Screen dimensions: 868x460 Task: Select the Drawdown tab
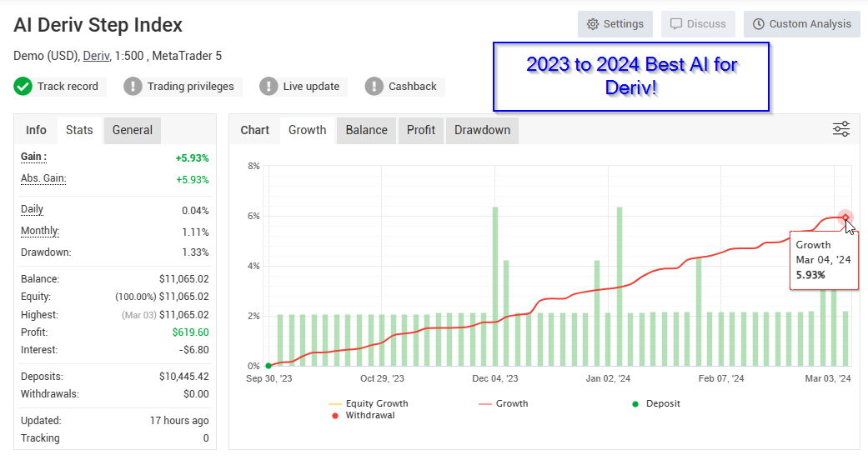pyautogui.click(x=482, y=130)
